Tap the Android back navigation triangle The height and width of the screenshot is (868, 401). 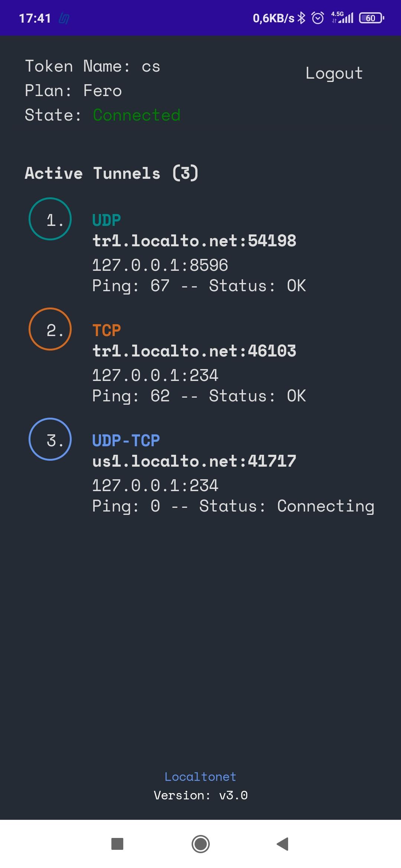pos(283,844)
